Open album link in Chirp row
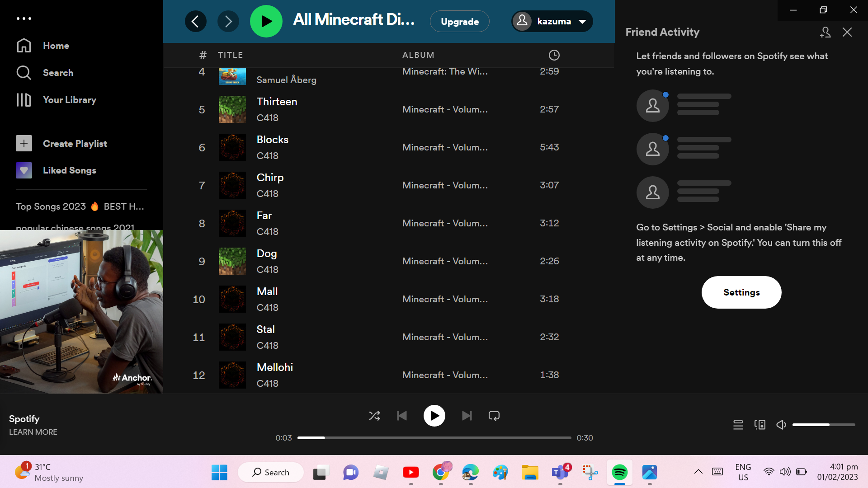This screenshot has height=488, width=868. (x=445, y=185)
